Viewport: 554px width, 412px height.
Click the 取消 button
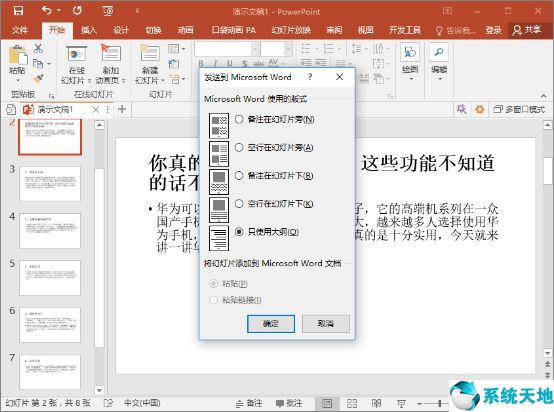pyautogui.click(x=325, y=323)
